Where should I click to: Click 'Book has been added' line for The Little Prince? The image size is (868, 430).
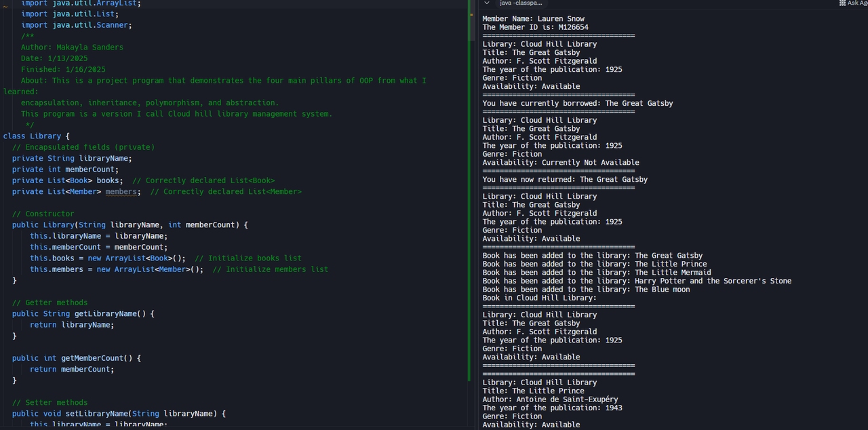point(595,264)
